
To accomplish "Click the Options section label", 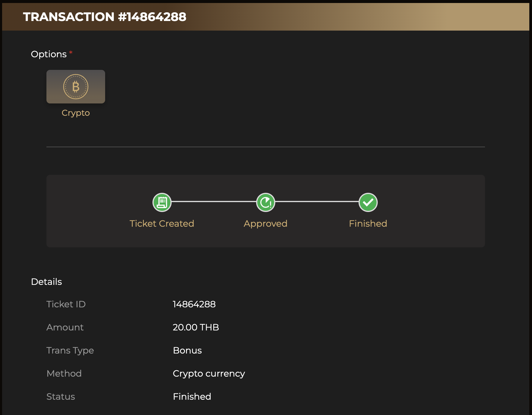I will [49, 54].
